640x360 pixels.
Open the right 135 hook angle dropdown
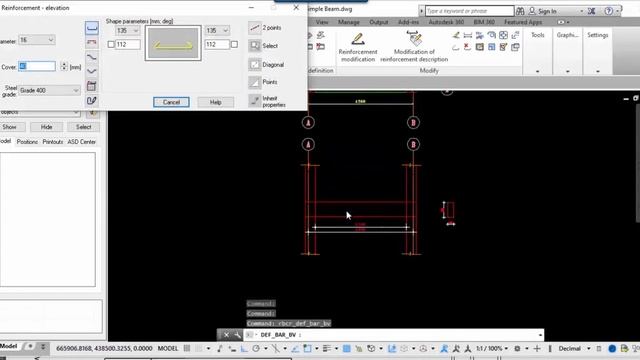[x=217, y=31]
